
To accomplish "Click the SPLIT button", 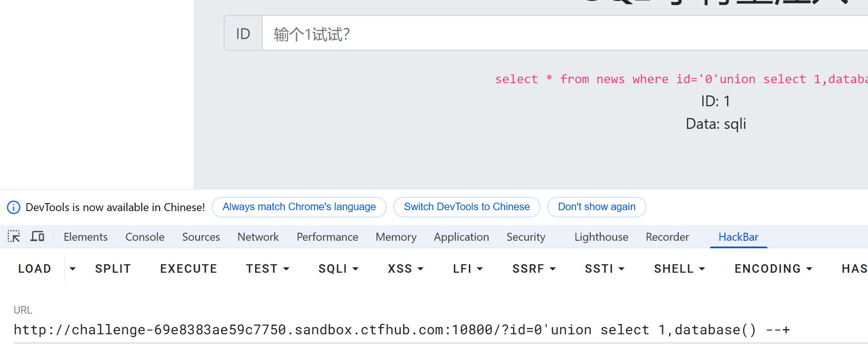I will point(113,269).
